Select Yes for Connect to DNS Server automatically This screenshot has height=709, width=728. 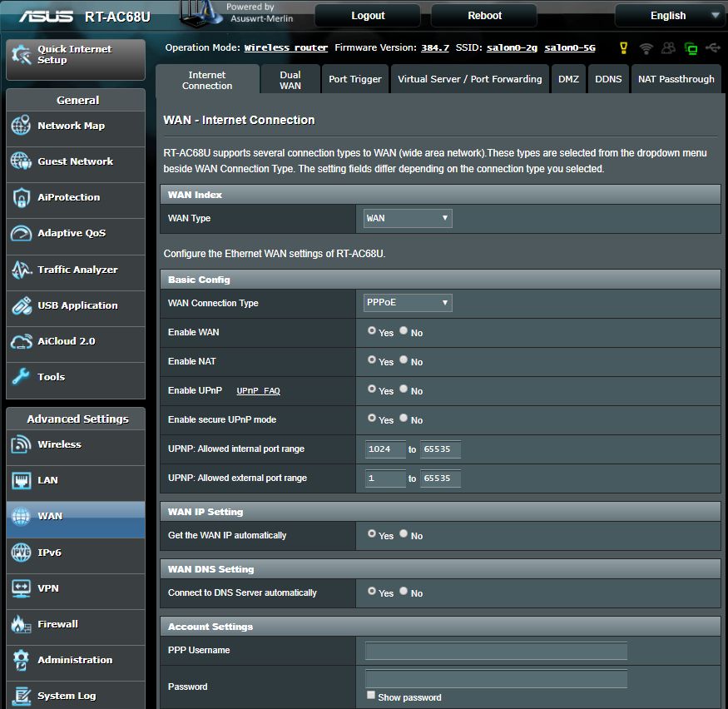coord(371,591)
